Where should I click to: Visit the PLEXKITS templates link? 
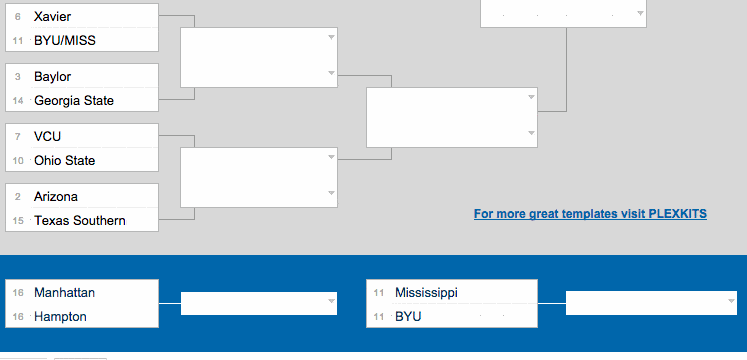(x=590, y=214)
